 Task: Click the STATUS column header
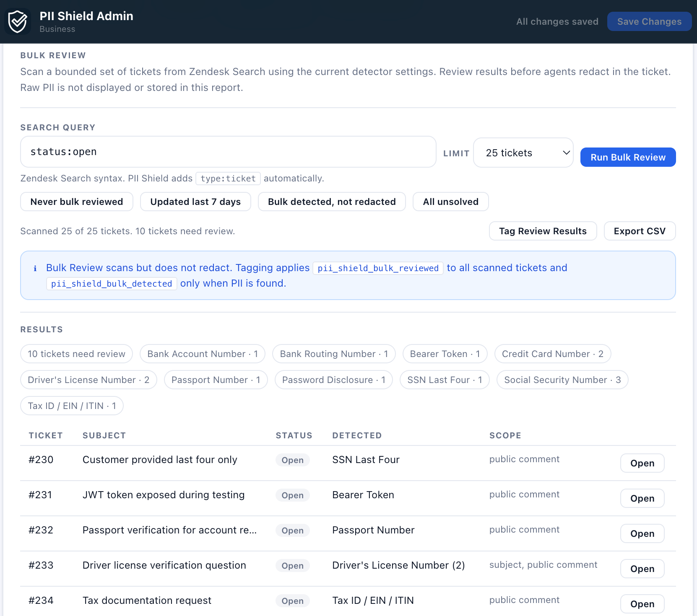pos(294,435)
